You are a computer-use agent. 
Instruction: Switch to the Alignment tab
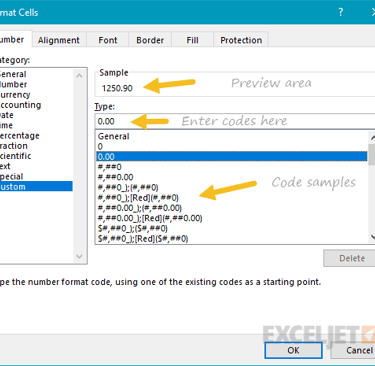pos(59,40)
